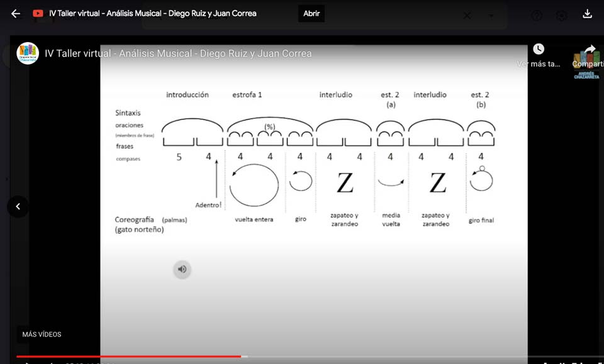Go to previous file with left chevron
The height and width of the screenshot is (364, 604).
(x=18, y=206)
